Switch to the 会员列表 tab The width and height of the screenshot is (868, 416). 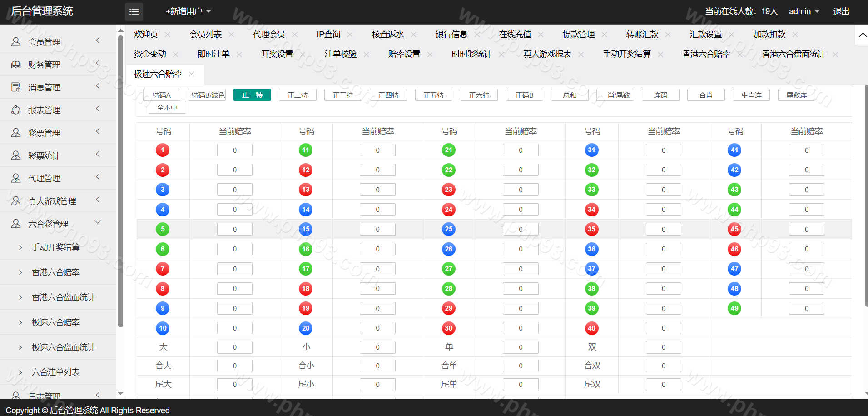pos(206,35)
